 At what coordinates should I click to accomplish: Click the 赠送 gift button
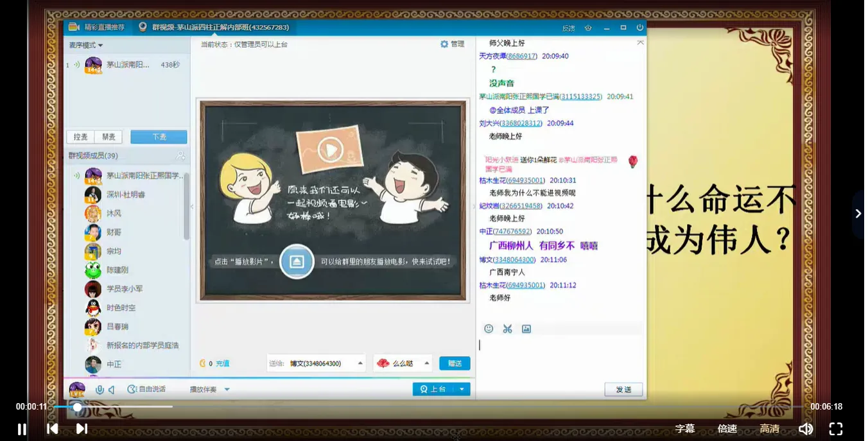pyautogui.click(x=455, y=363)
